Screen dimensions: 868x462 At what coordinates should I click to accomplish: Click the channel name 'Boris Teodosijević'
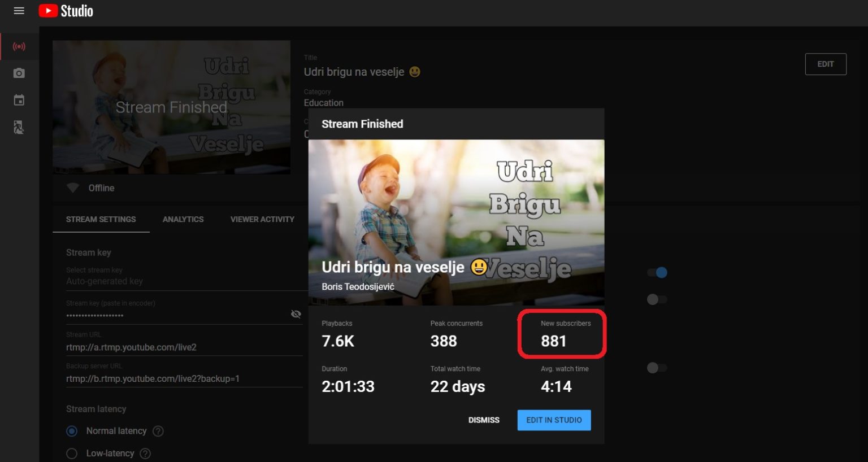pos(358,287)
